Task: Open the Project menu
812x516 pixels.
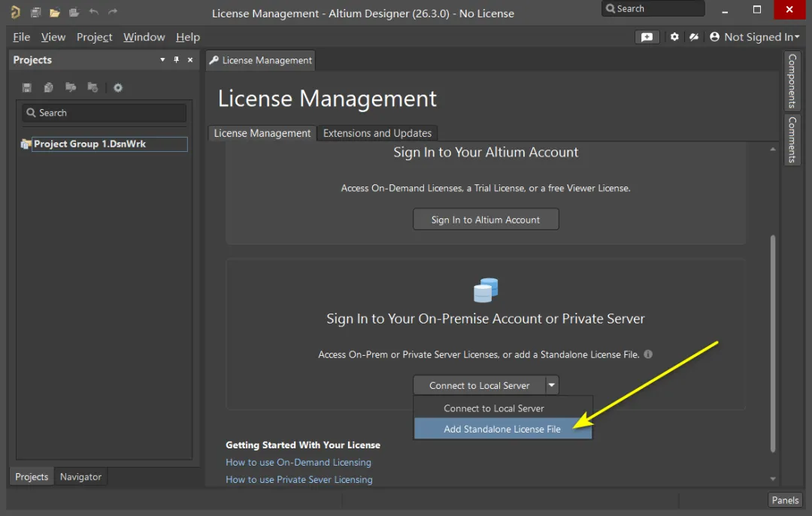Action: pos(94,37)
